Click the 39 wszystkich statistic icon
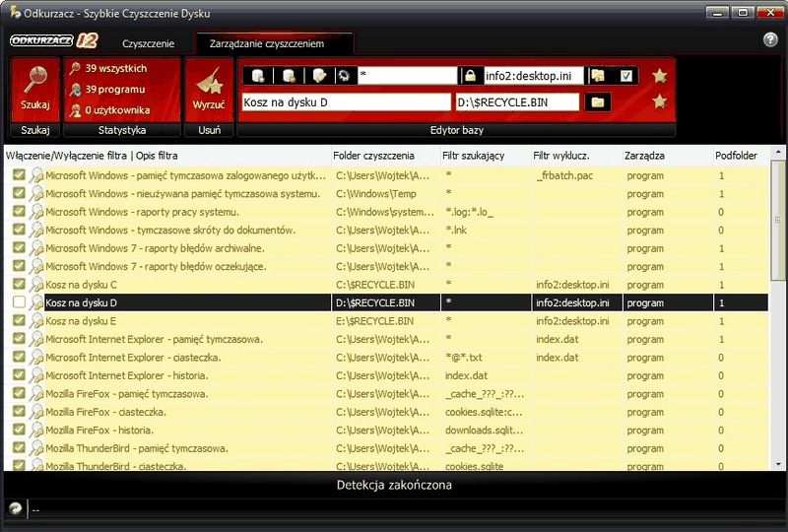This screenshot has width=788, height=532. coord(76,68)
